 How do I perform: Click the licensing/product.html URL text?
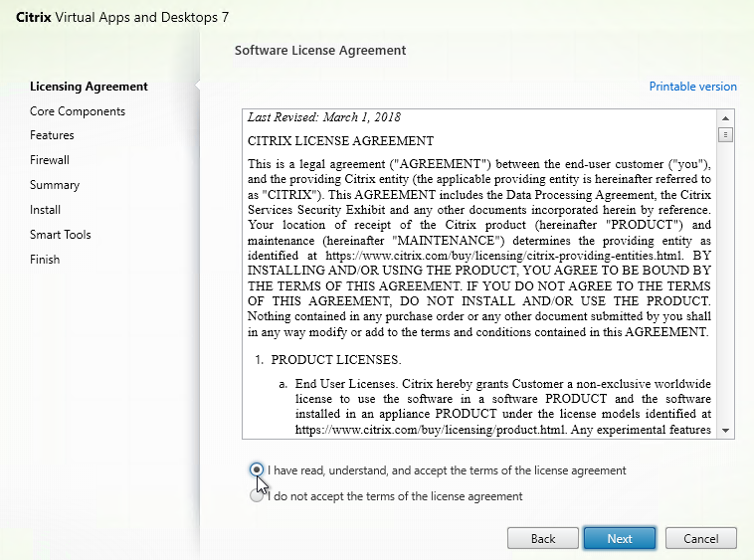click(431, 430)
